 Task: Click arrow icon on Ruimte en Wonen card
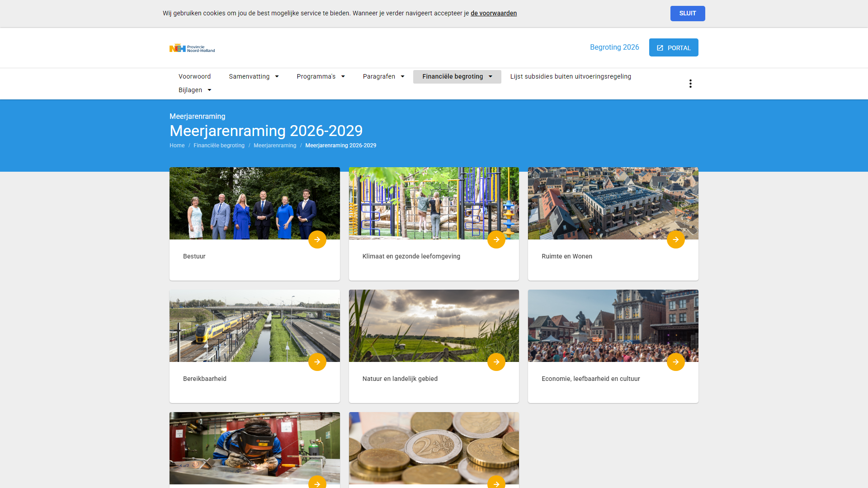point(675,239)
